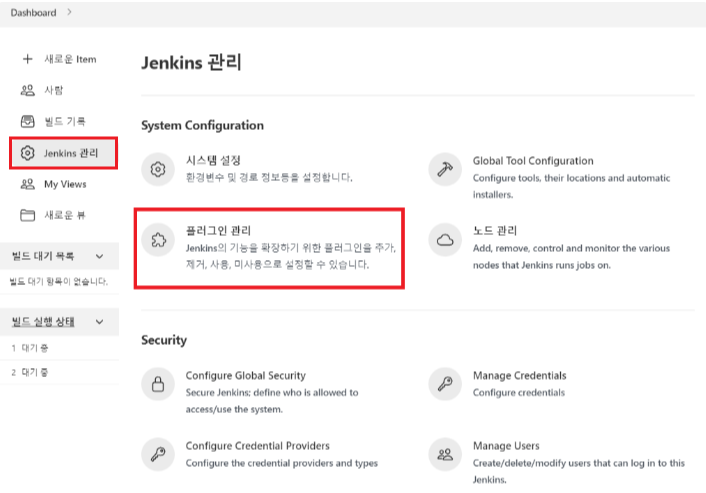Click description 환경변수 및 경로 정보등을 설정합니다
Image resolution: width=706 pixels, height=493 pixels.
pos(269,177)
